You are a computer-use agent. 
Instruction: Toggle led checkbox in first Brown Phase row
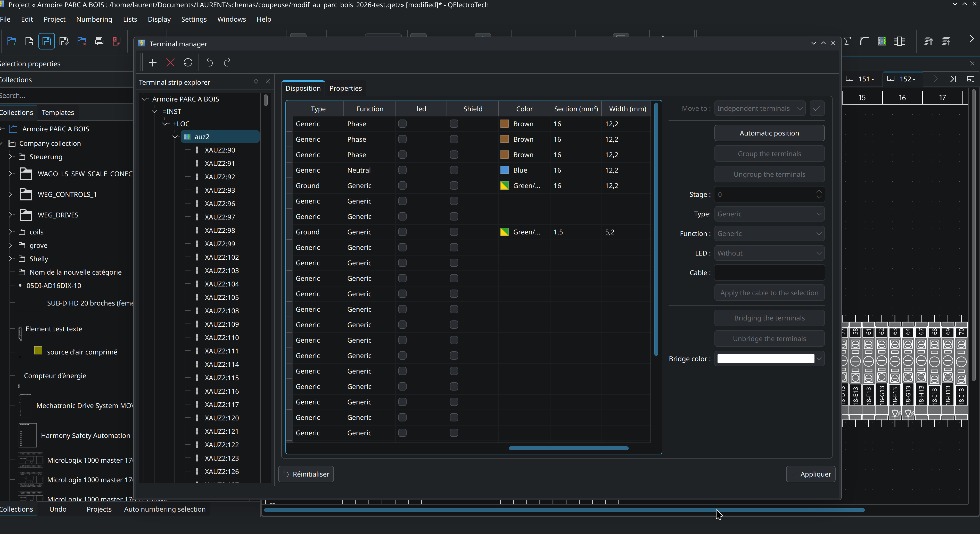[x=402, y=124]
